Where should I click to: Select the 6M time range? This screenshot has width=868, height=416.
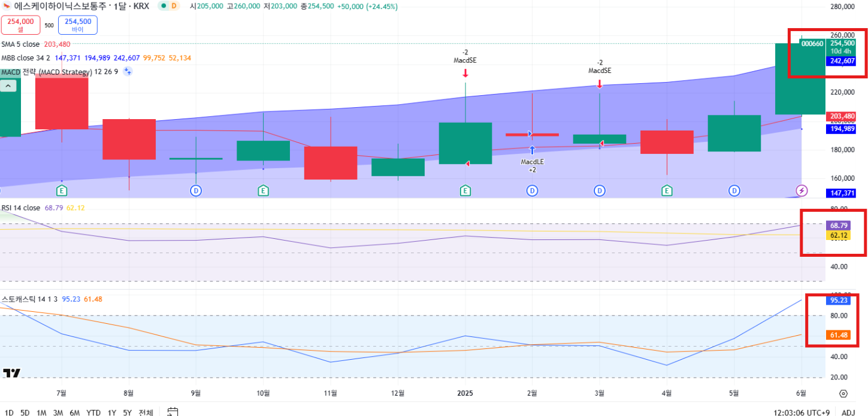point(75,412)
